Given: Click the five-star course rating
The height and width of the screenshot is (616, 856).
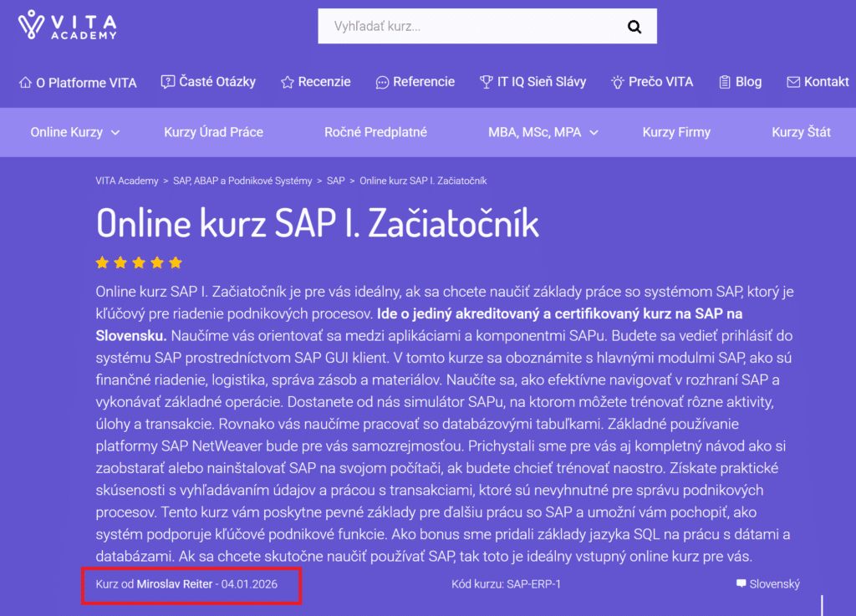Looking at the screenshot, I should point(139,263).
